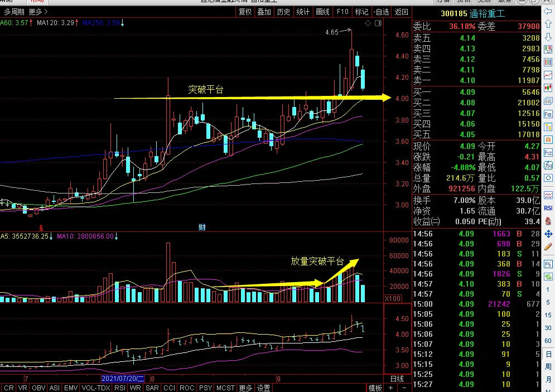Click the 4.65 high price label
This screenshot has height=392, width=555.
click(x=332, y=32)
